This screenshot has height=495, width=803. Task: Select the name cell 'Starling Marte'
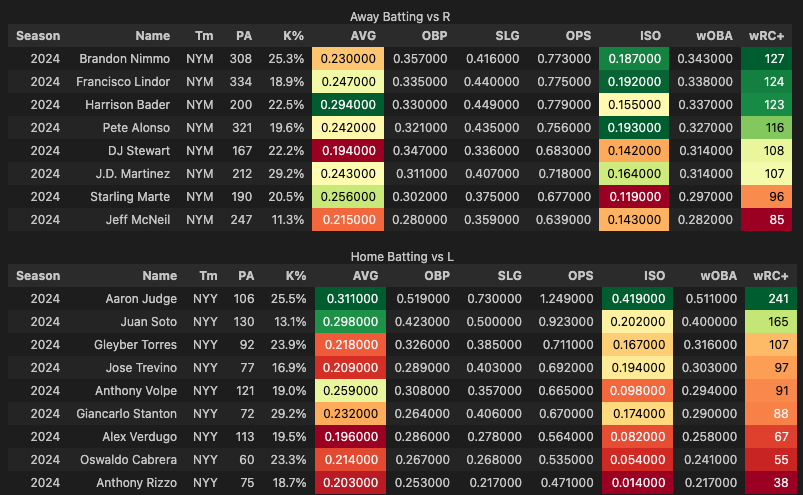130,197
